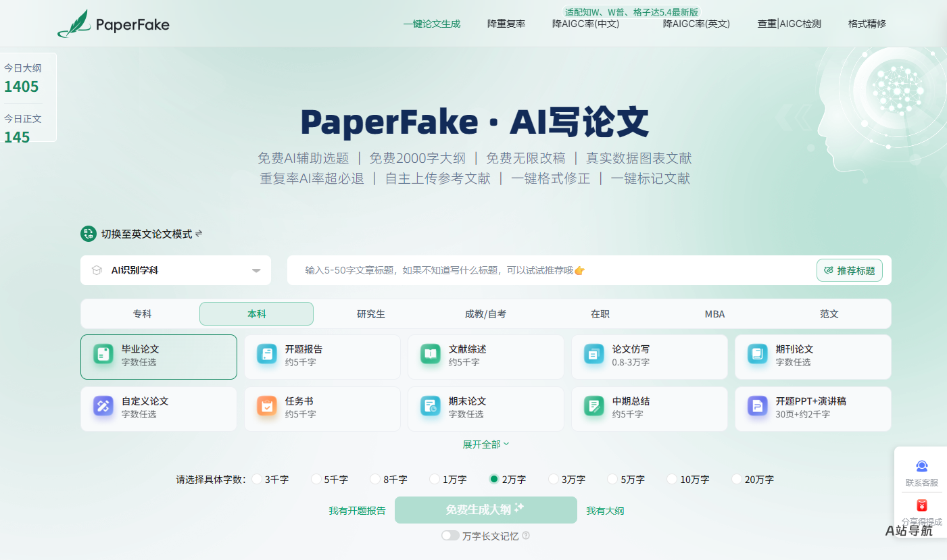This screenshot has height=560, width=947.
Task: Click the 我有开题报告 link
Action: tap(358, 511)
